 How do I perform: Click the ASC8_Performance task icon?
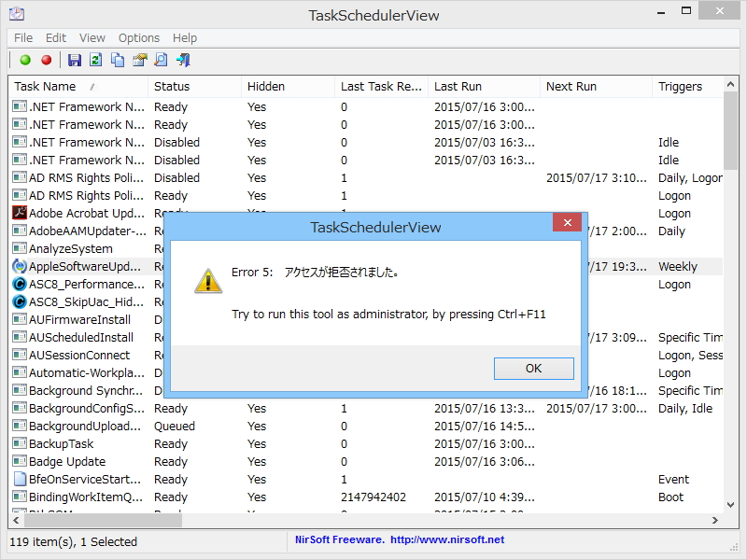point(20,285)
